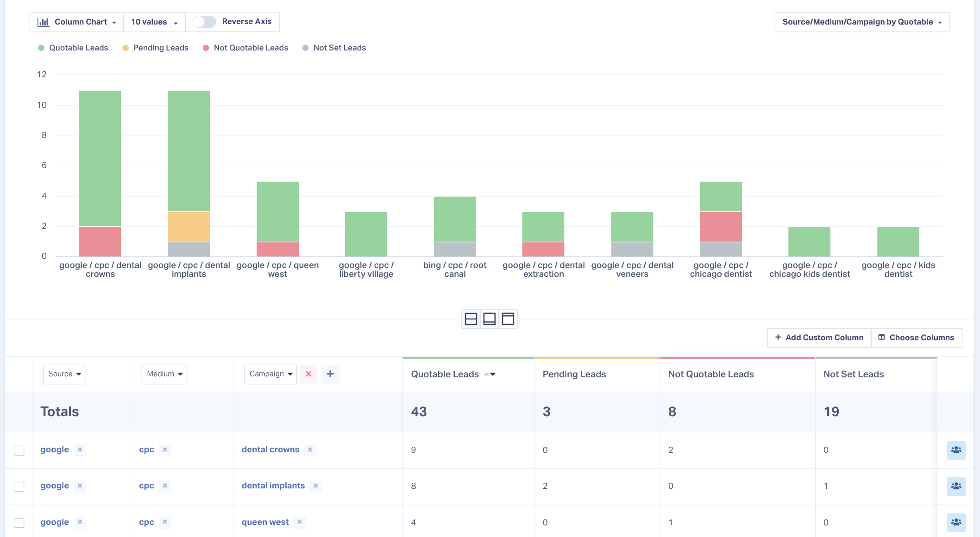Add another dimension with the blue plus
Screen dimensions: 980x537
(x=330, y=374)
